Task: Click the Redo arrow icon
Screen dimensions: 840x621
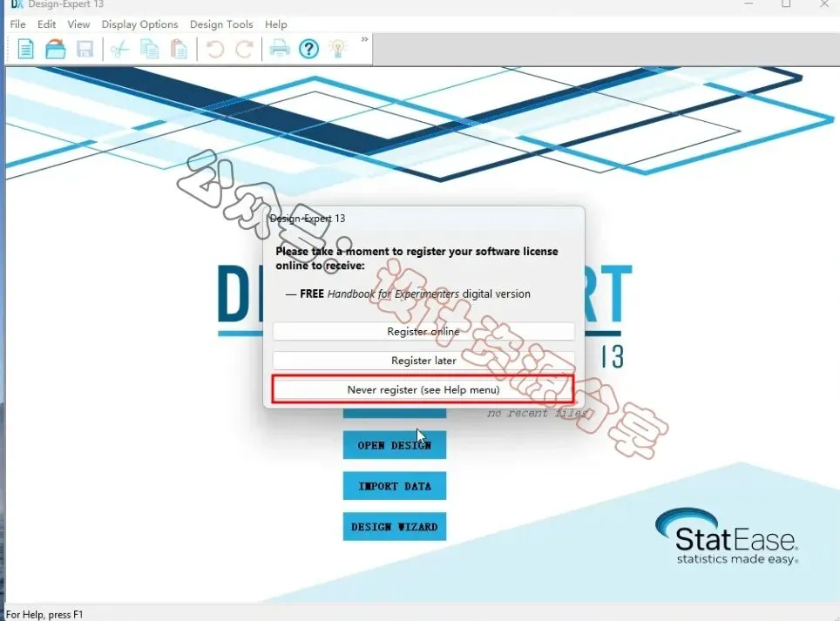Action: 244,50
